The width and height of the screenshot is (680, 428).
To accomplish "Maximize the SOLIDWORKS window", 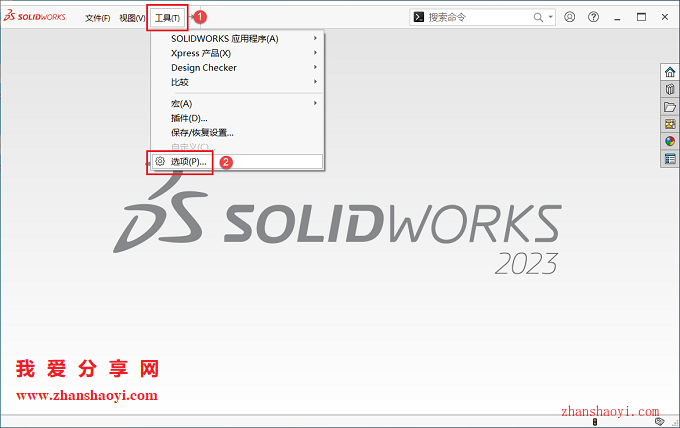I will 641,17.
